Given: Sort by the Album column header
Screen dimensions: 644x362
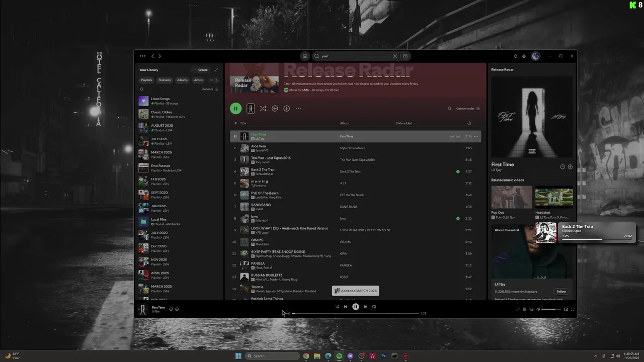Looking at the screenshot, I should [344, 123].
